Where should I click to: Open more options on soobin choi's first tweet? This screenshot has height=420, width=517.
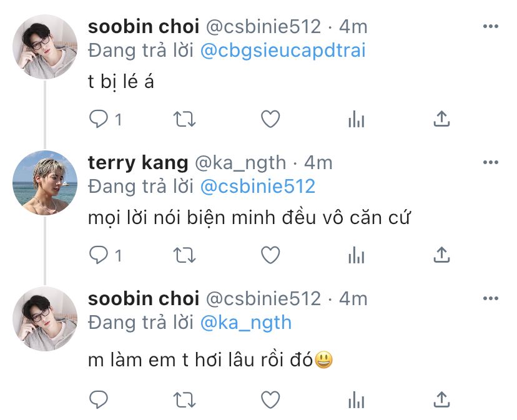(x=491, y=26)
